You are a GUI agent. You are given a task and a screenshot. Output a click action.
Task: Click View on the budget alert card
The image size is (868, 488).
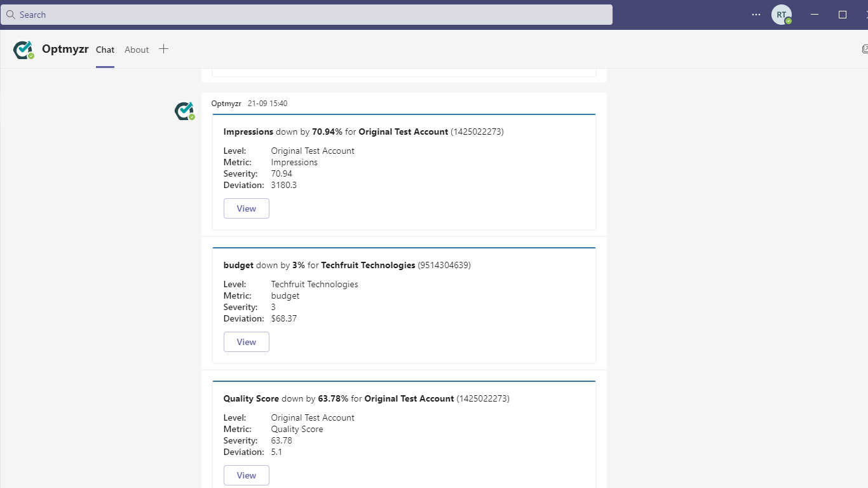click(x=247, y=342)
